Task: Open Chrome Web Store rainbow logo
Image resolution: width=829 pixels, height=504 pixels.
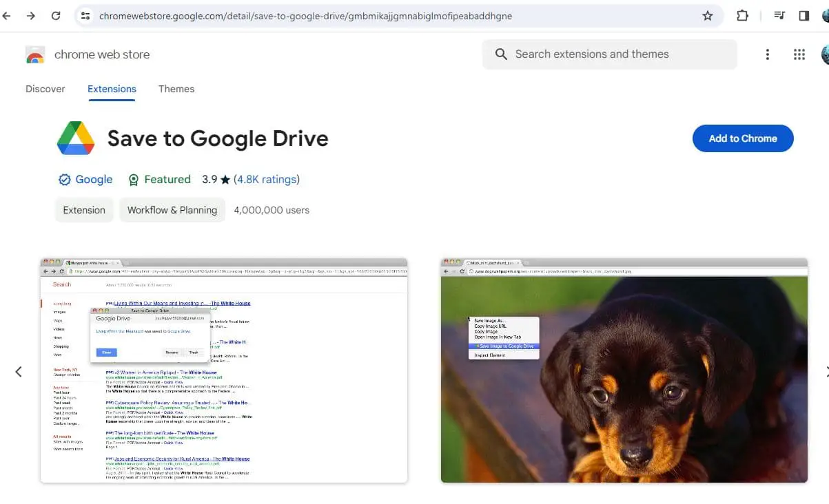Action: click(35, 54)
